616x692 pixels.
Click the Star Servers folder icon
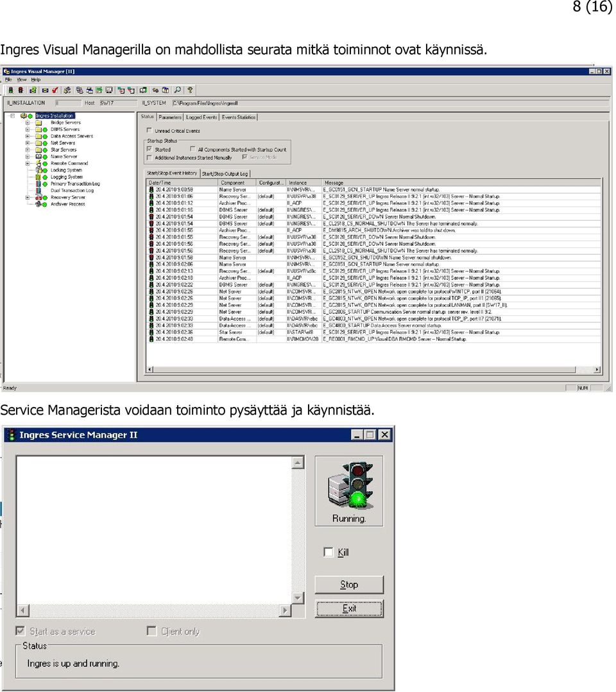[38, 150]
